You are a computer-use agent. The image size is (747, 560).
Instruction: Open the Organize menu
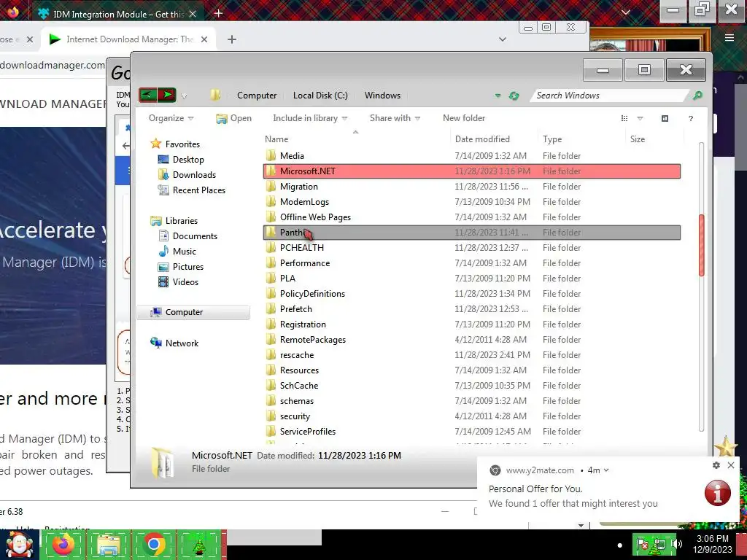[x=171, y=118]
